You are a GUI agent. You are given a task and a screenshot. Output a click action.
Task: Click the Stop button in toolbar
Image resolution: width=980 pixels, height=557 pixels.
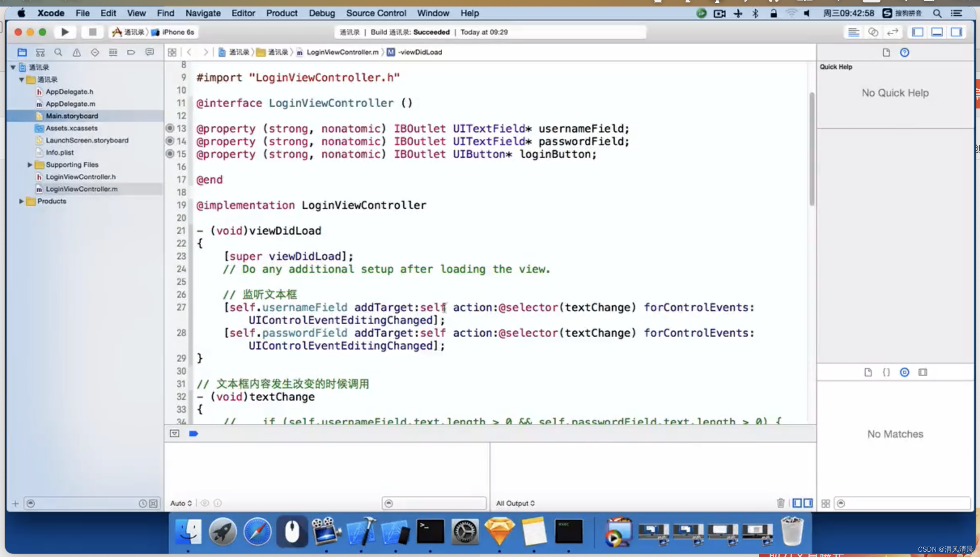click(93, 32)
